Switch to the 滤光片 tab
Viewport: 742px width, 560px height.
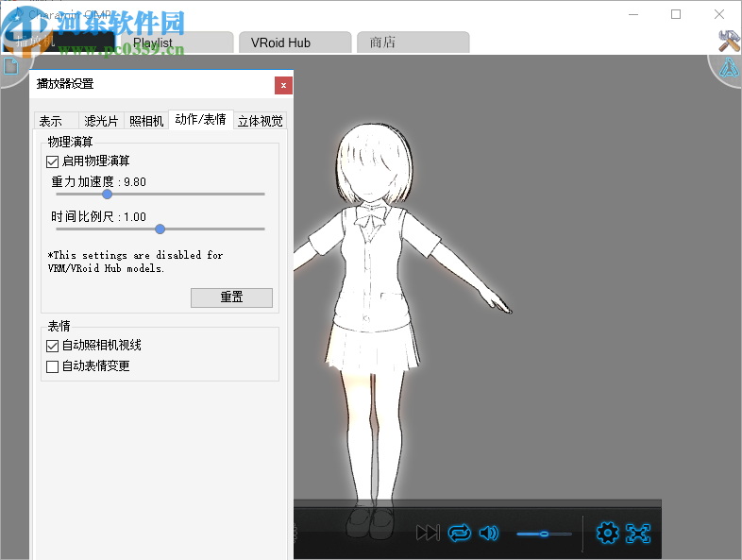pyautogui.click(x=101, y=121)
